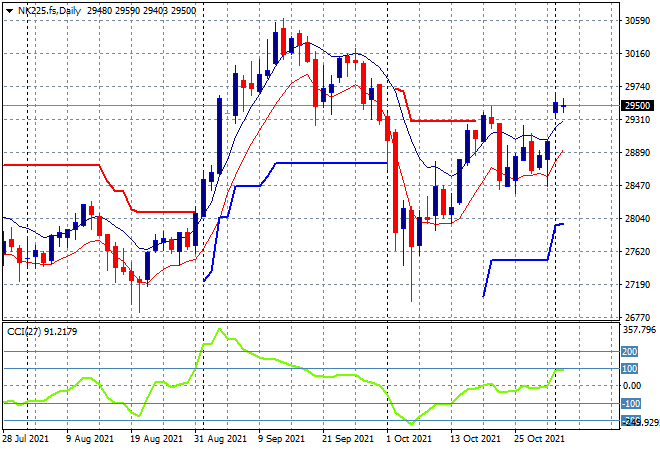
Task: Click the latest candlestick on the chart
Action: point(564,105)
